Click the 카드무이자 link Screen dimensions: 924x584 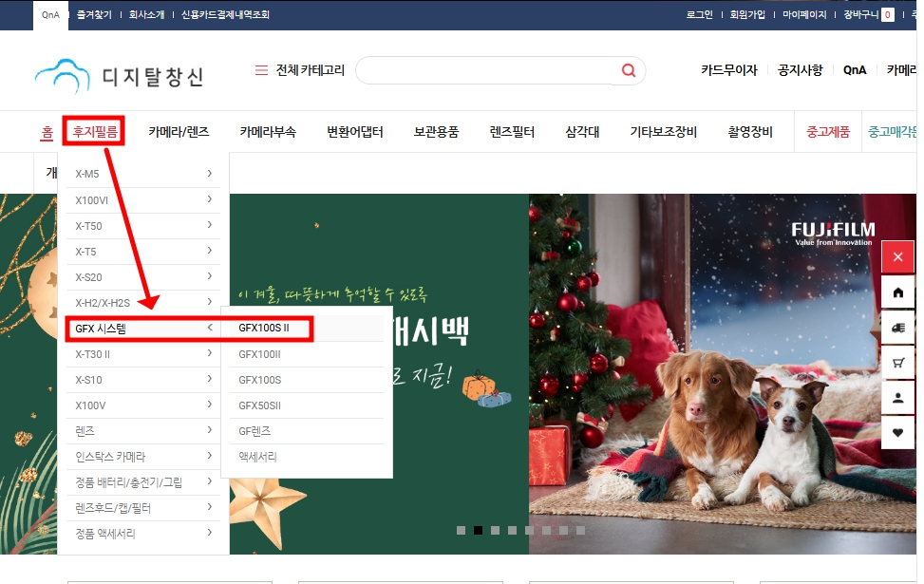click(x=729, y=70)
